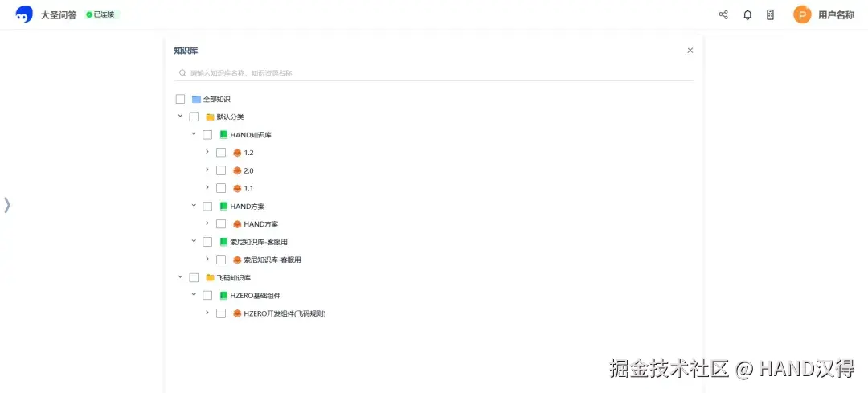The height and width of the screenshot is (393, 868).
Task: Click the orange stack icon of 1.2
Action: 237,153
